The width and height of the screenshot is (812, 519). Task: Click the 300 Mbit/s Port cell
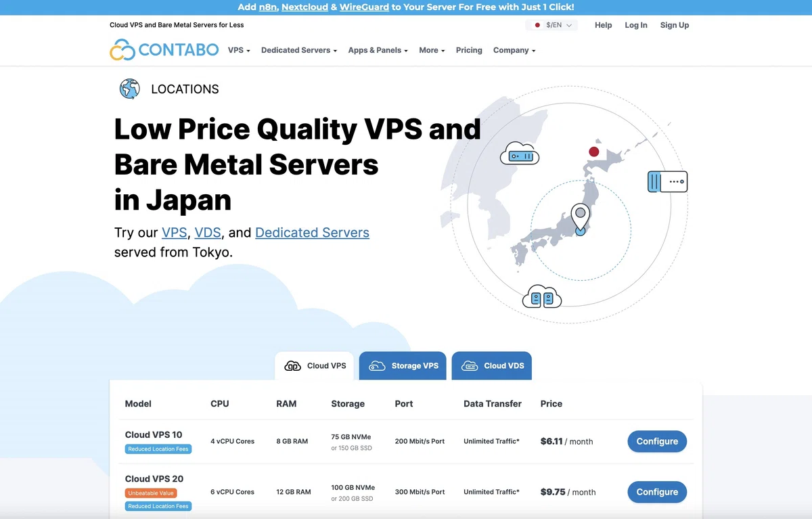[x=420, y=492]
